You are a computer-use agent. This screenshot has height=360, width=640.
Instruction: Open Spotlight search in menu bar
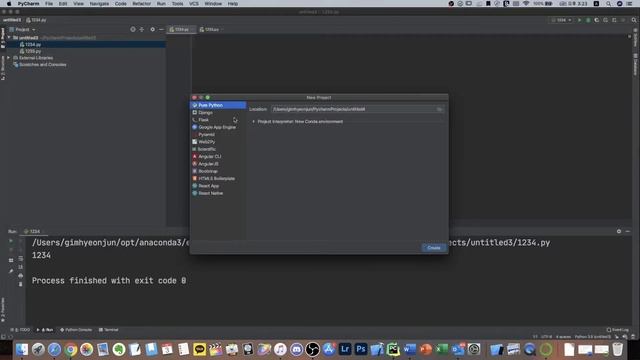tap(609, 4)
